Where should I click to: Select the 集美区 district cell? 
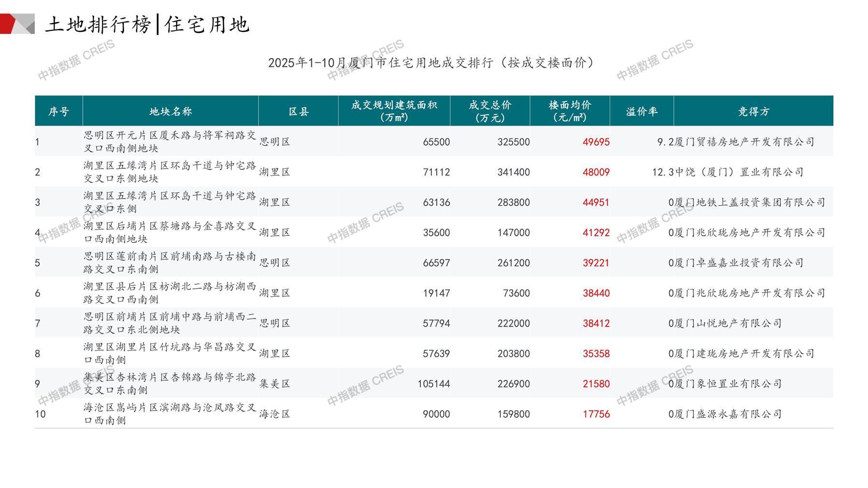pos(275,384)
